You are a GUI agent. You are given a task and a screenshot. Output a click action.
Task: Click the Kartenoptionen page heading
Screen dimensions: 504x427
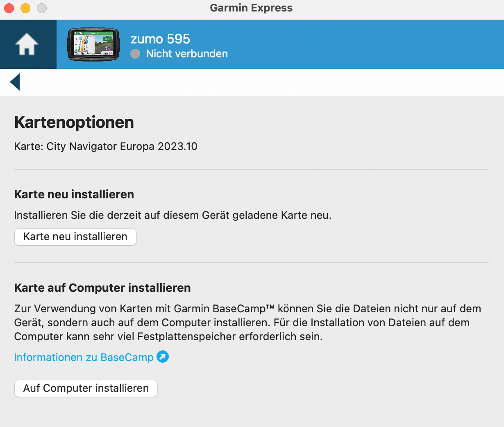point(74,123)
